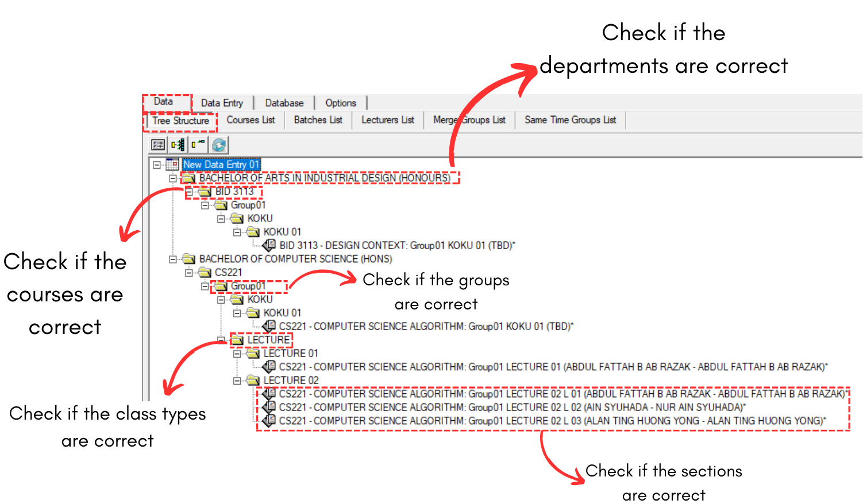The width and height of the screenshot is (867, 504).
Task: Open the Courses List tab
Action: [251, 120]
